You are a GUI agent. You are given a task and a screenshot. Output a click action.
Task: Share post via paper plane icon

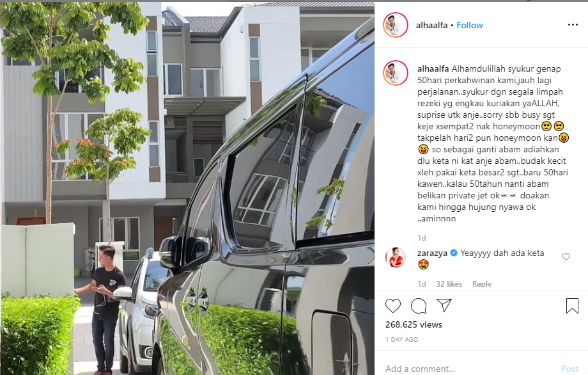(444, 305)
